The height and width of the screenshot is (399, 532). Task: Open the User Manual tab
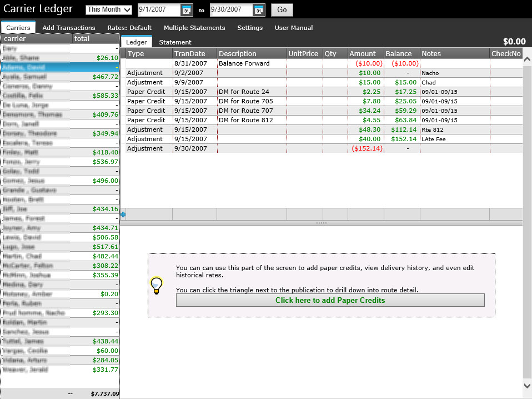pyautogui.click(x=293, y=28)
